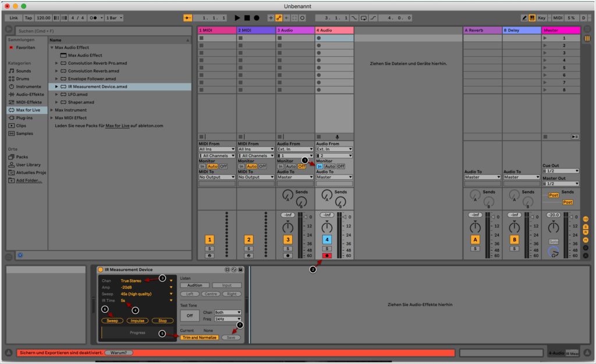Click the Arrangement Record button
This screenshot has height=364, width=596.
pyautogui.click(x=256, y=18)
